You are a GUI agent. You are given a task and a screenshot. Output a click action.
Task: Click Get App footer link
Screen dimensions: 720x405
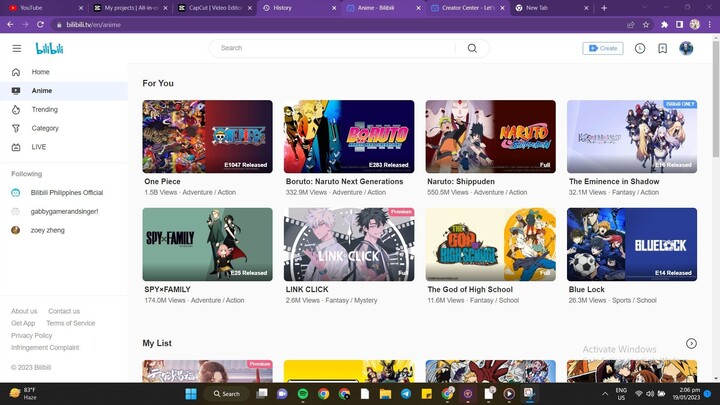pyautogui.click(x=23, y=323)
